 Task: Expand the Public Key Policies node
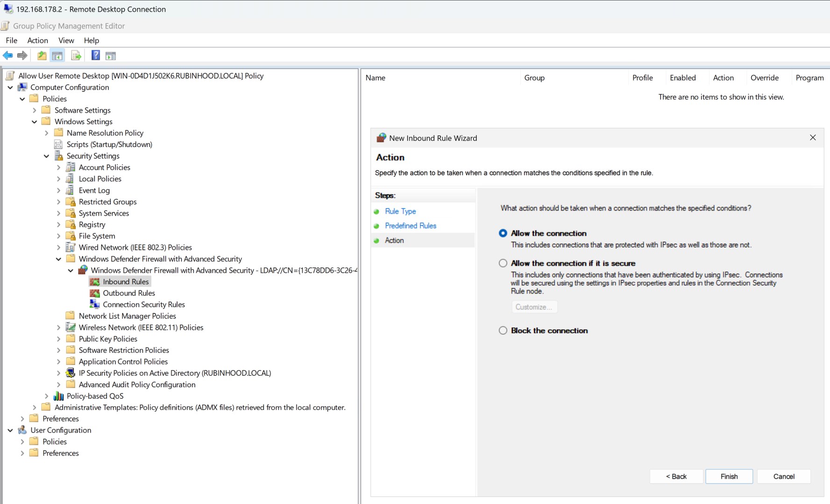[59, 339]
